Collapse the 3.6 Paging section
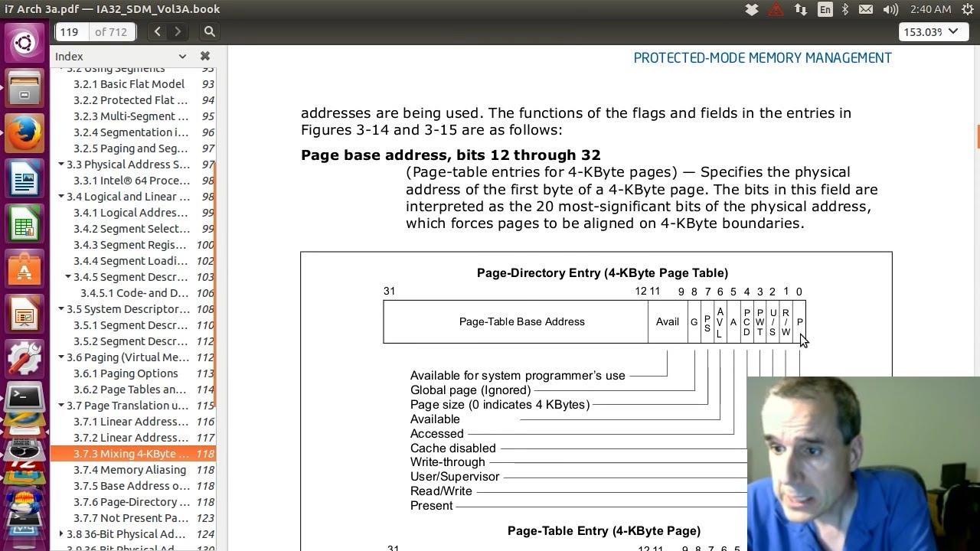The width and height of the screenshot is (980, 551). pyautogui.click(x=61, y=357)
